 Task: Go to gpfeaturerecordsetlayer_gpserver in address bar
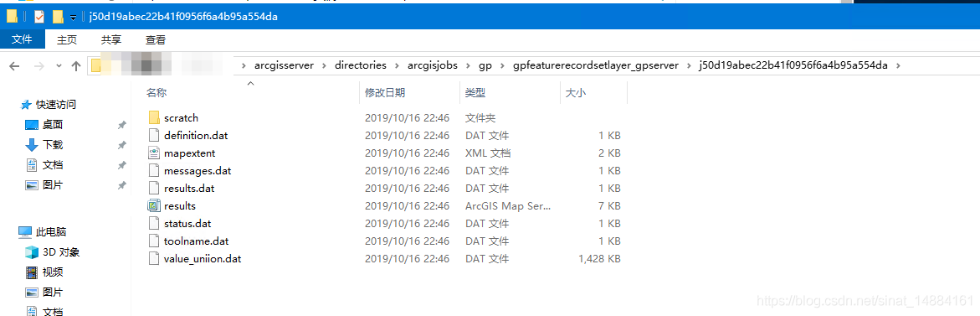tap(596, 65)
